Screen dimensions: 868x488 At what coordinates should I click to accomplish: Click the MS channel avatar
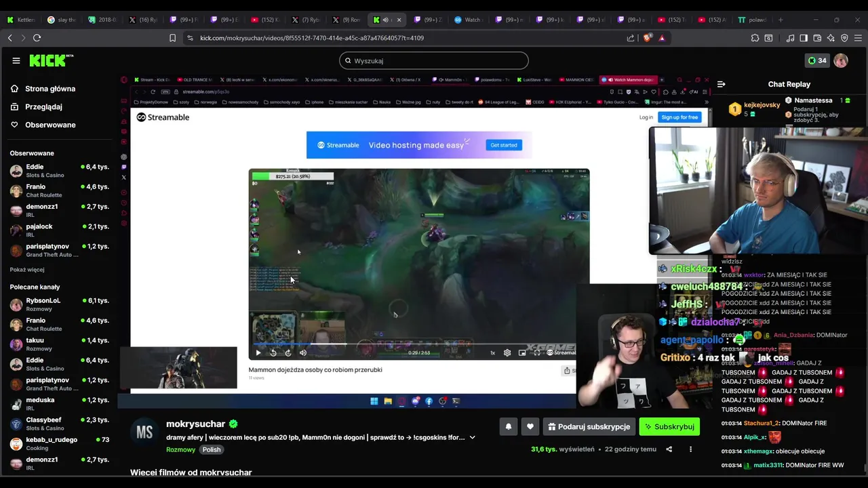coord(144,432)
